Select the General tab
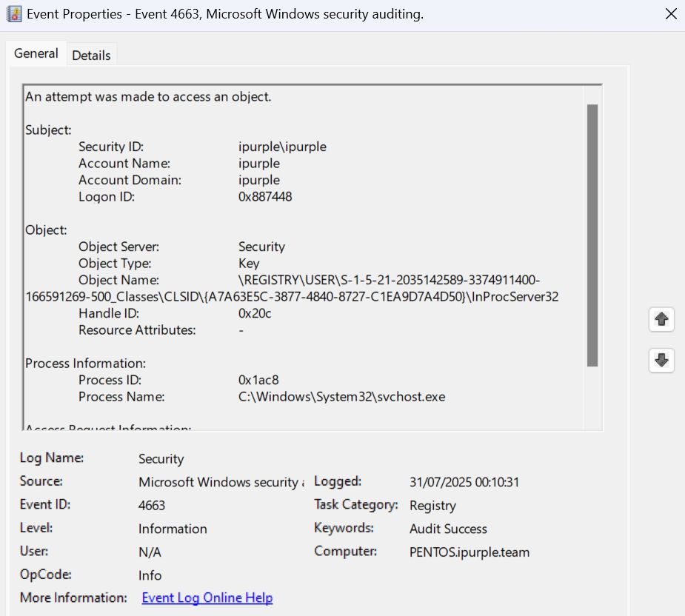 36,53
